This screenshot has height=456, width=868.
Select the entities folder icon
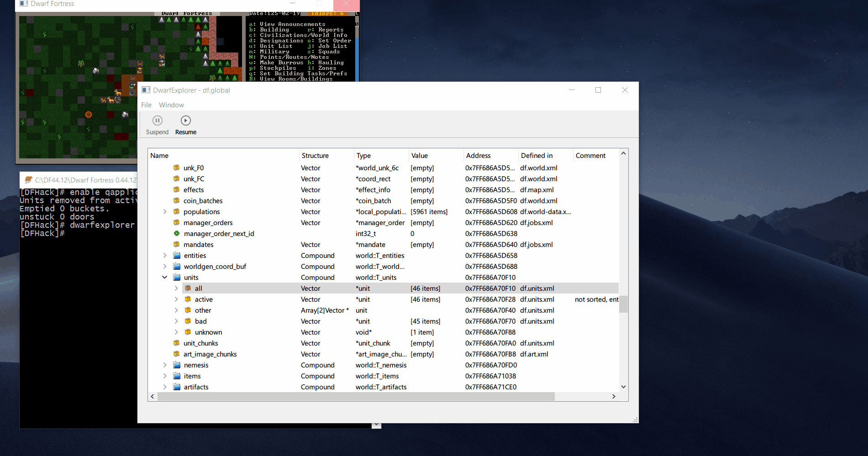click(x=177, y=256)
